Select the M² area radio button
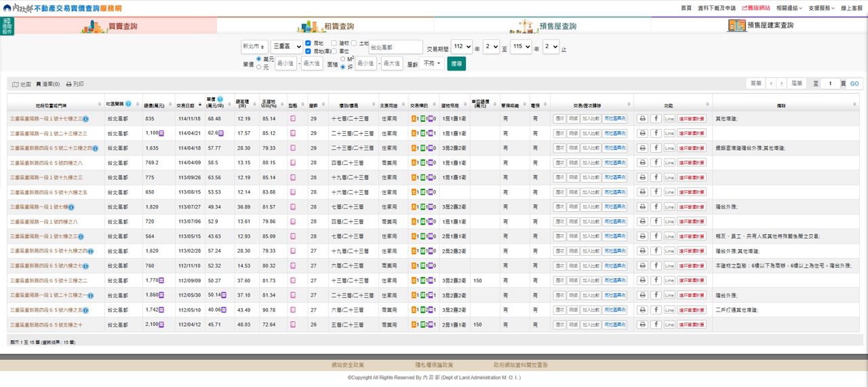 tap(342, 59)
